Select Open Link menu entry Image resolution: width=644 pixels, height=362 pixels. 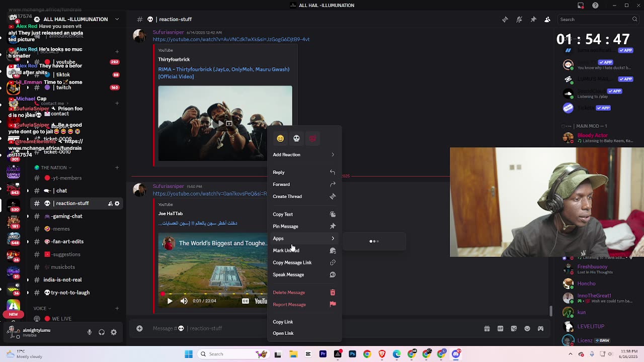coord(304,333)
